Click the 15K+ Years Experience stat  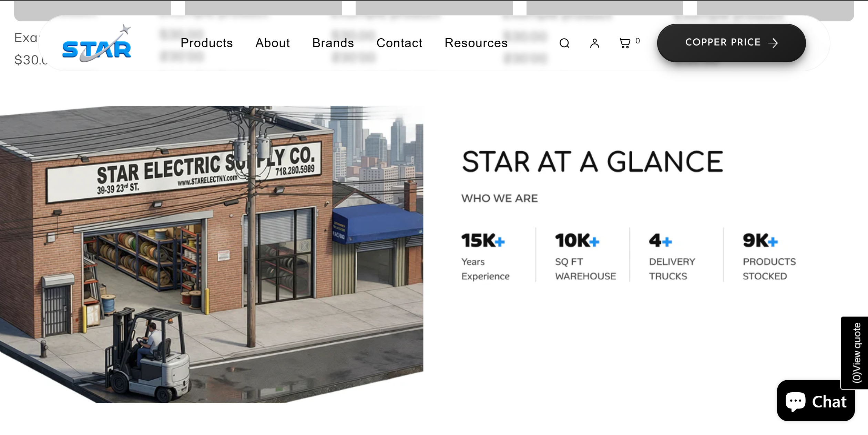point(485,257)
